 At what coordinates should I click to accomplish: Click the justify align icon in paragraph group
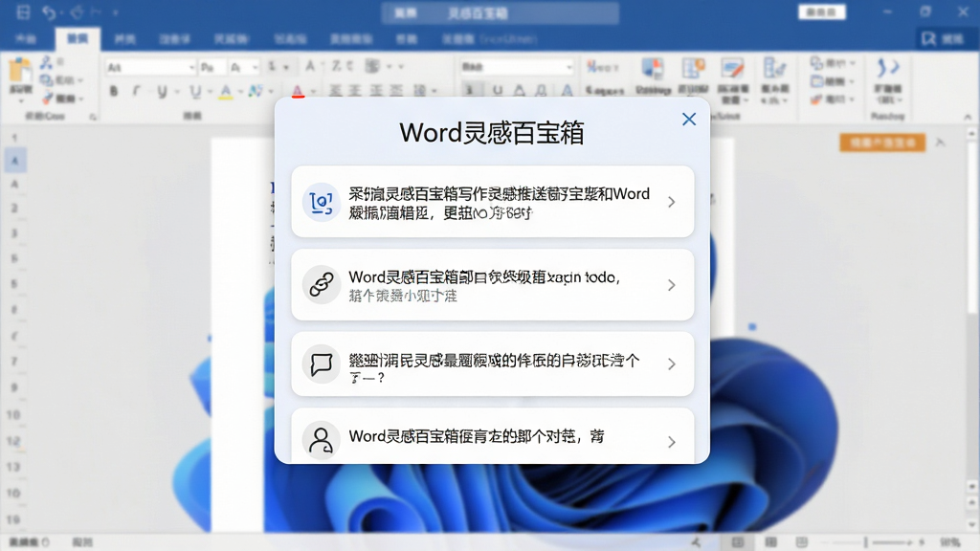tap(397, 91)
